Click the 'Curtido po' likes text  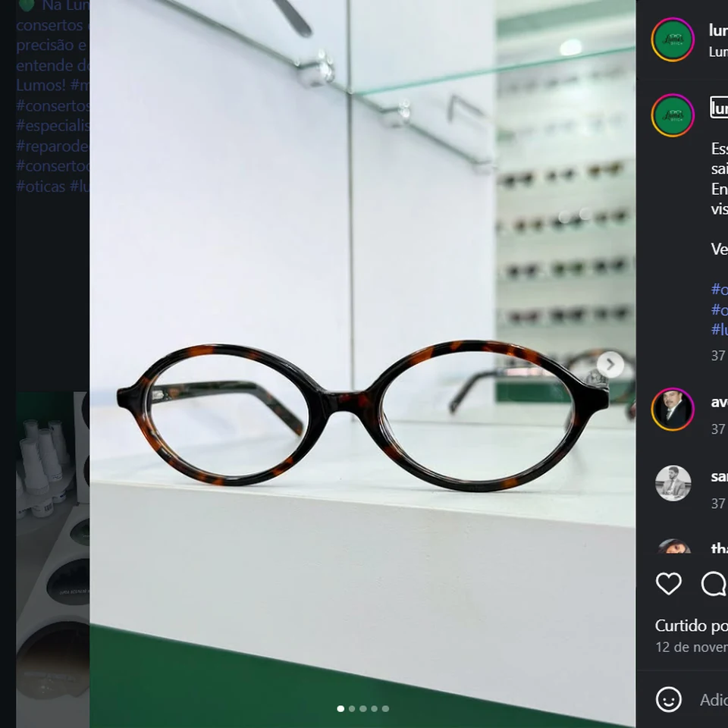click(x=692, y=626)
